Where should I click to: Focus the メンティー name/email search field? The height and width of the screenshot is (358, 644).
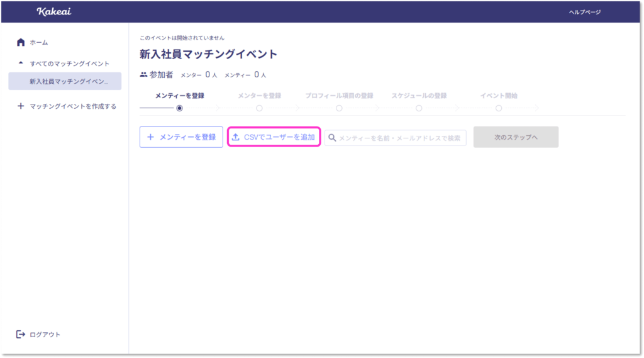(x=400, y=138)
